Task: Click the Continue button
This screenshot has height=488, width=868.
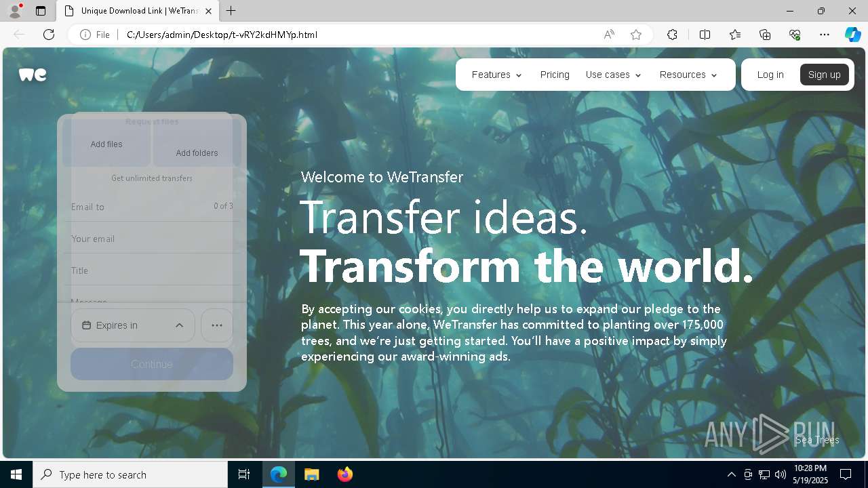Action: coord(152,364)
